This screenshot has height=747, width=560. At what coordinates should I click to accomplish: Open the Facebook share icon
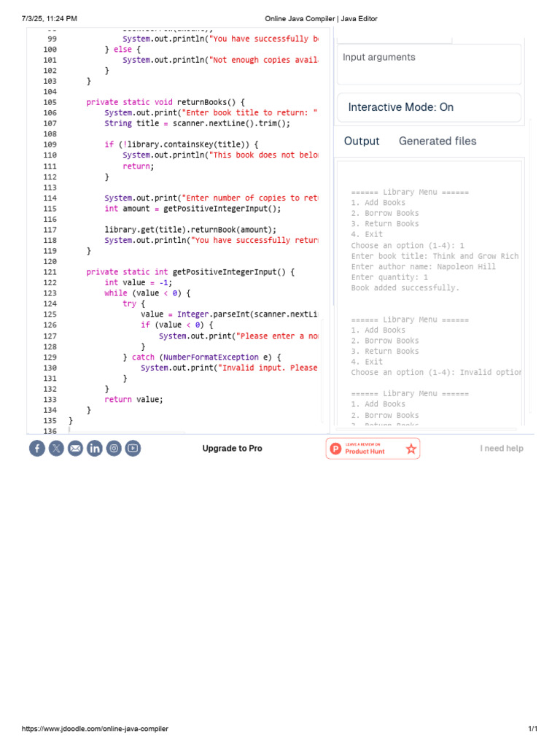pos(37,449)
